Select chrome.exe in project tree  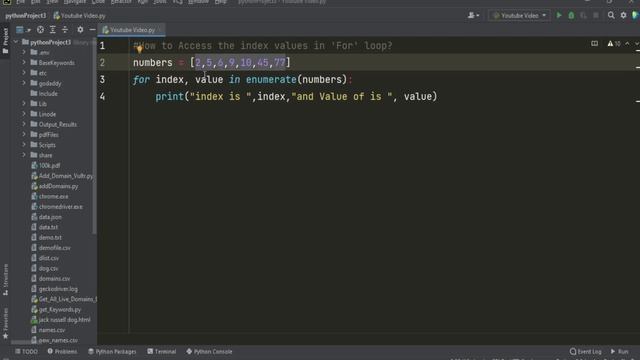49,196
